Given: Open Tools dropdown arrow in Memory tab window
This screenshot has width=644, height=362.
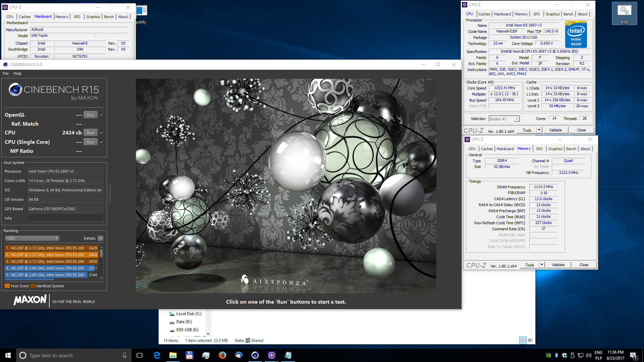Looking at the screenshot, I should [x=542, y=265].
